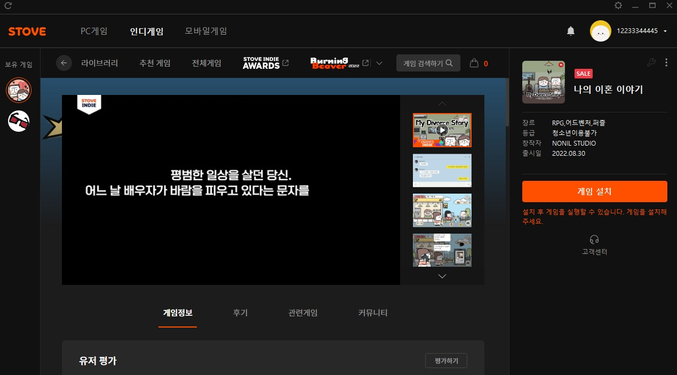Open settings gear in the title bar
Screen dimensions: 677x375
(x=618, y=6)
